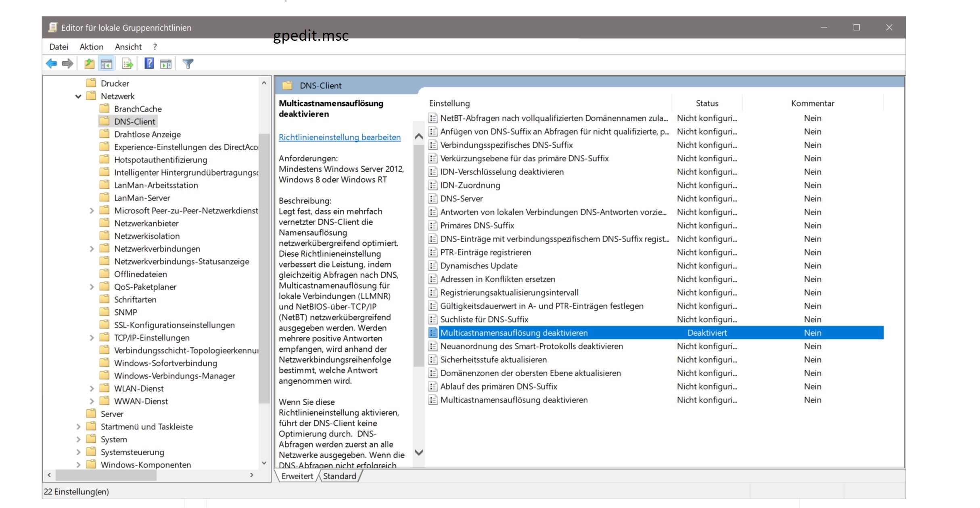This screenshot has height=508, width=980.
Task: Select the LanMan-Server folder in tree
Action: click(142, 198)
